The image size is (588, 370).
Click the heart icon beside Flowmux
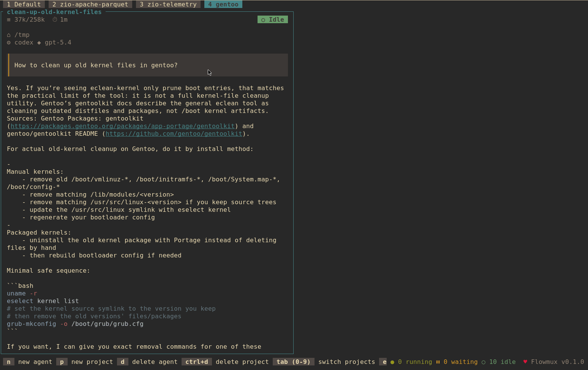coord(525,362)
